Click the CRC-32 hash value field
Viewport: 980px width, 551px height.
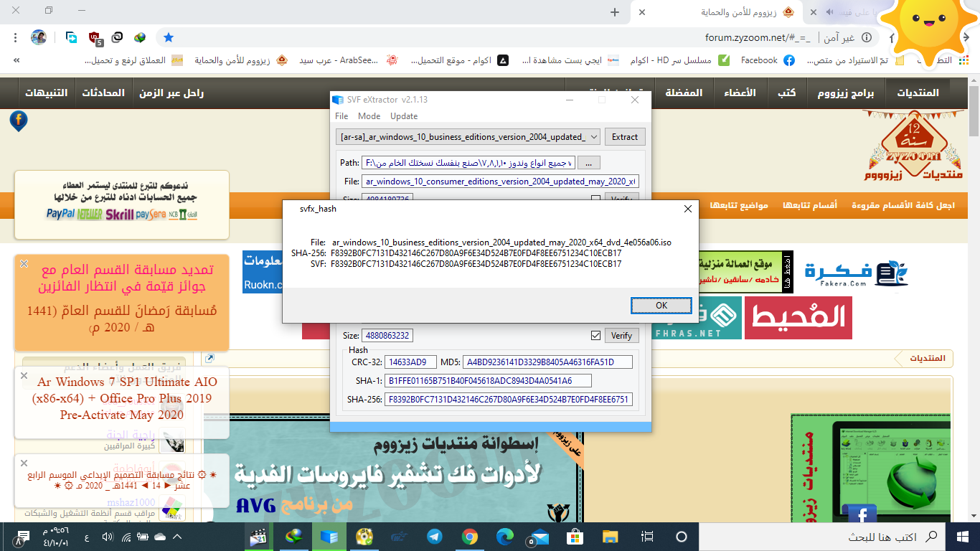(x=411, y=362)
